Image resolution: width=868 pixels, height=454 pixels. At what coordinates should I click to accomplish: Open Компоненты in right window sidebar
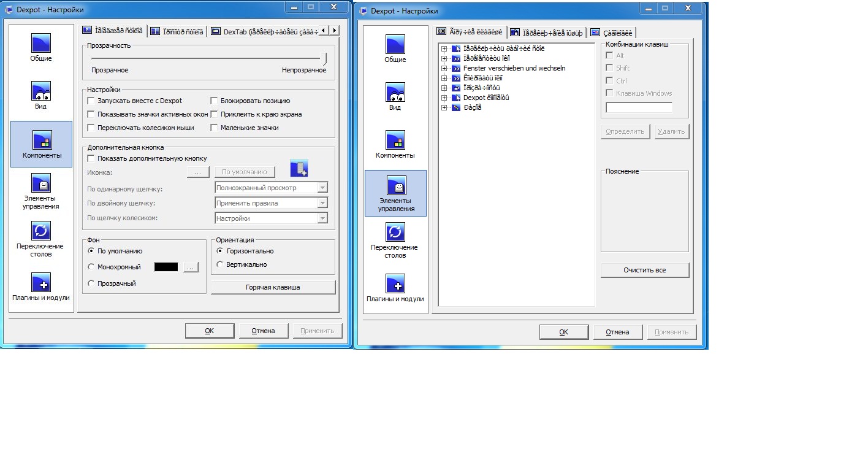point(395,145)
